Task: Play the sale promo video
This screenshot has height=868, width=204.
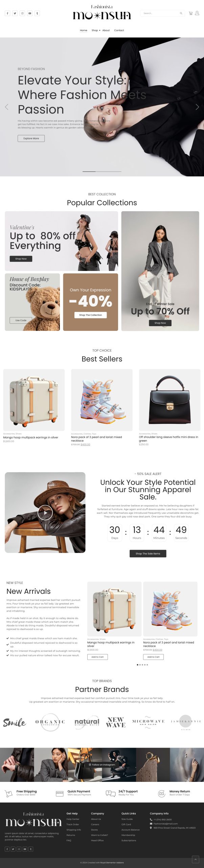Action: [45, 512]
